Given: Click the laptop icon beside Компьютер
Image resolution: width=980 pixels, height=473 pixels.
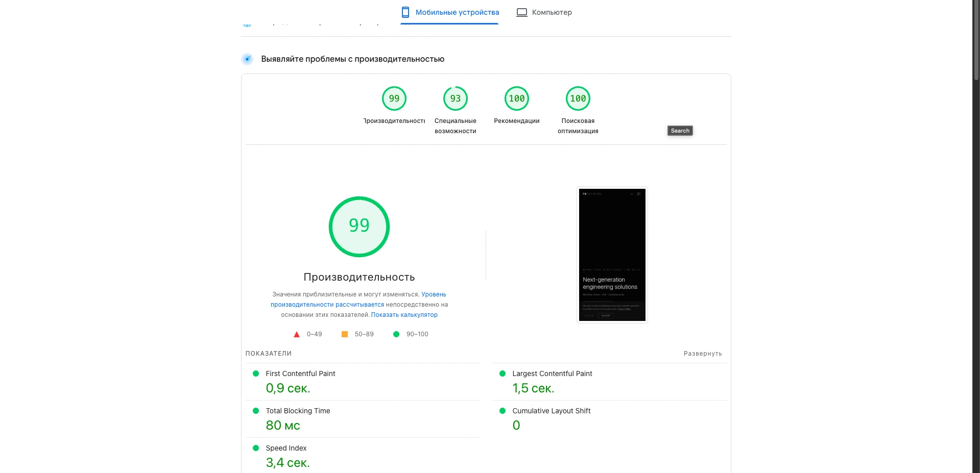Looking at the screenshot, I should [x=521, y=12].
